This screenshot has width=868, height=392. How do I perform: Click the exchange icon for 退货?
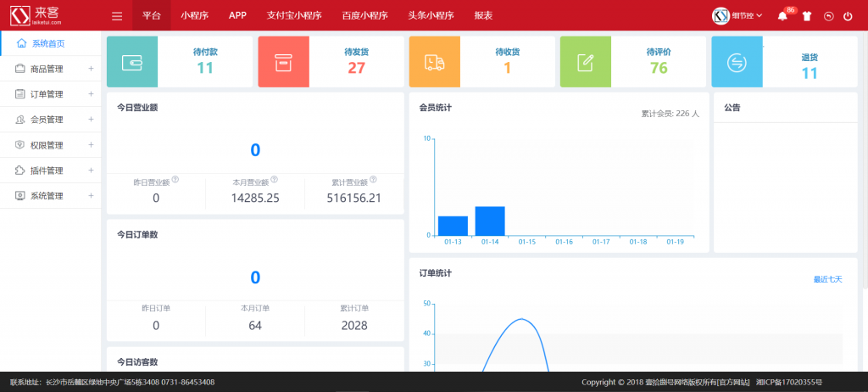click(x=737, y=62)
